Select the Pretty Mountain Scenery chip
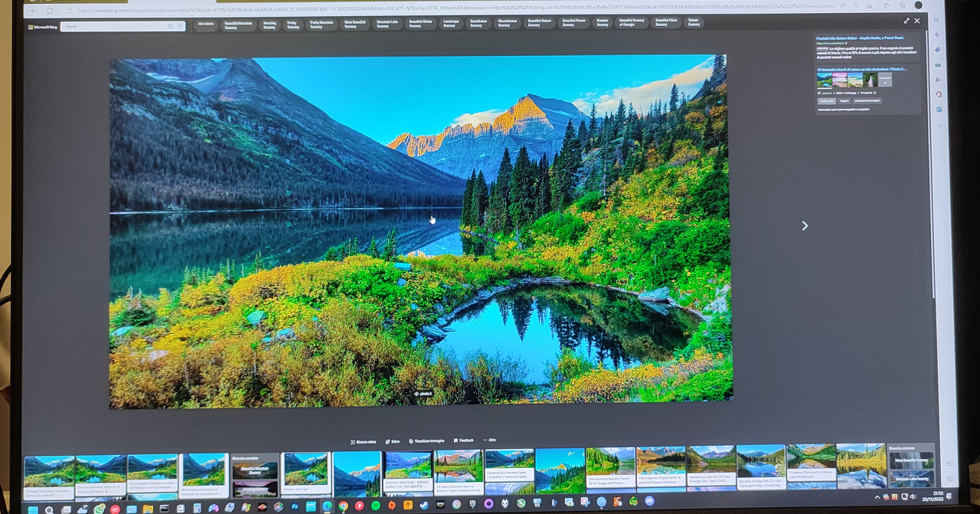Image resolution: width=980 pixels, height=514 pixels. point(321,25)
